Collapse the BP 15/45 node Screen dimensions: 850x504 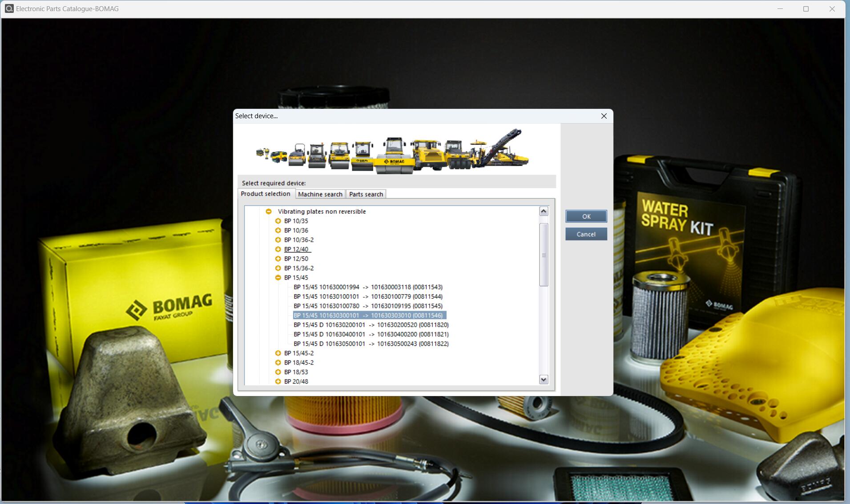point(278,277)
